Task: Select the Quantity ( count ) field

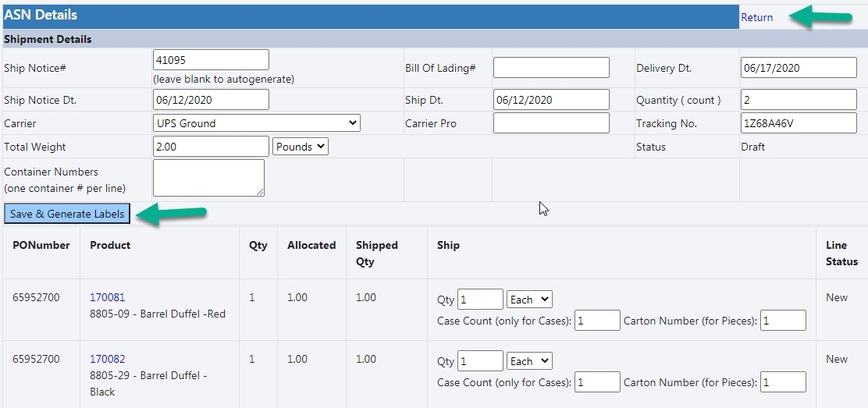Action: pyautogui.click(x=799, y=100)
